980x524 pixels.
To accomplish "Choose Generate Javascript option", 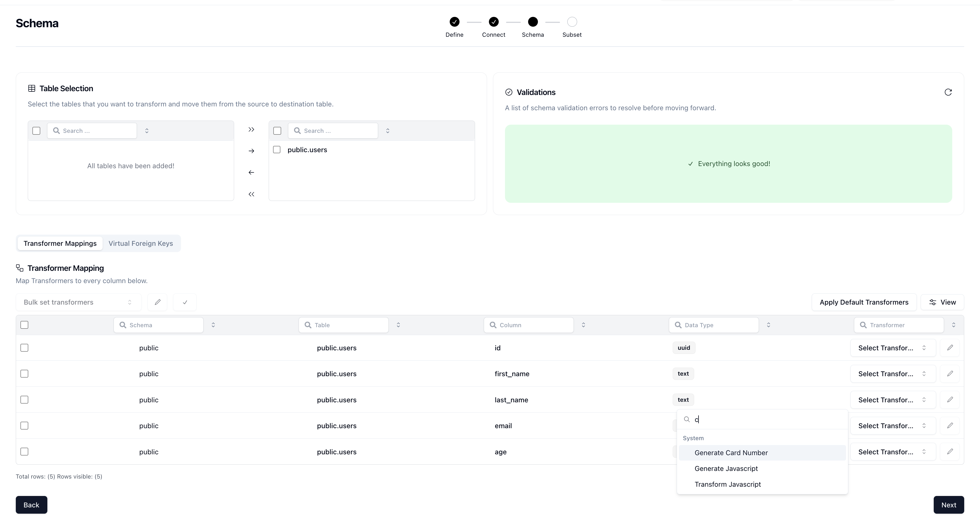I will click(x=762, y=468).
